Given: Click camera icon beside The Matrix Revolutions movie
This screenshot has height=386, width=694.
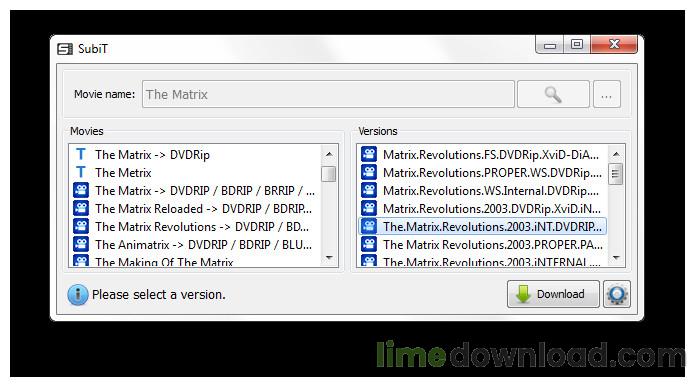Looking at the screenshot, I should click(x=81, y=226).
